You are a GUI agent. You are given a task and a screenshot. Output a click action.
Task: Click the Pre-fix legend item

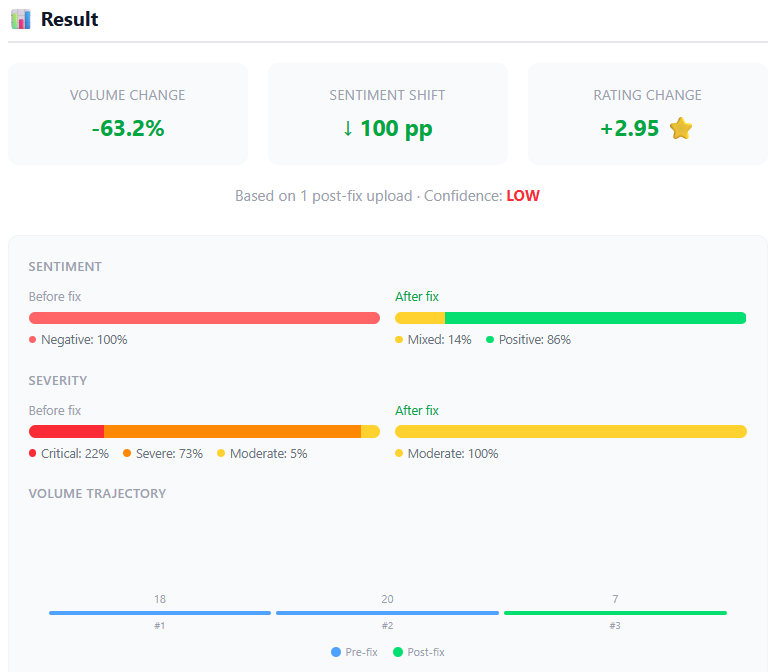coord(354,652)
